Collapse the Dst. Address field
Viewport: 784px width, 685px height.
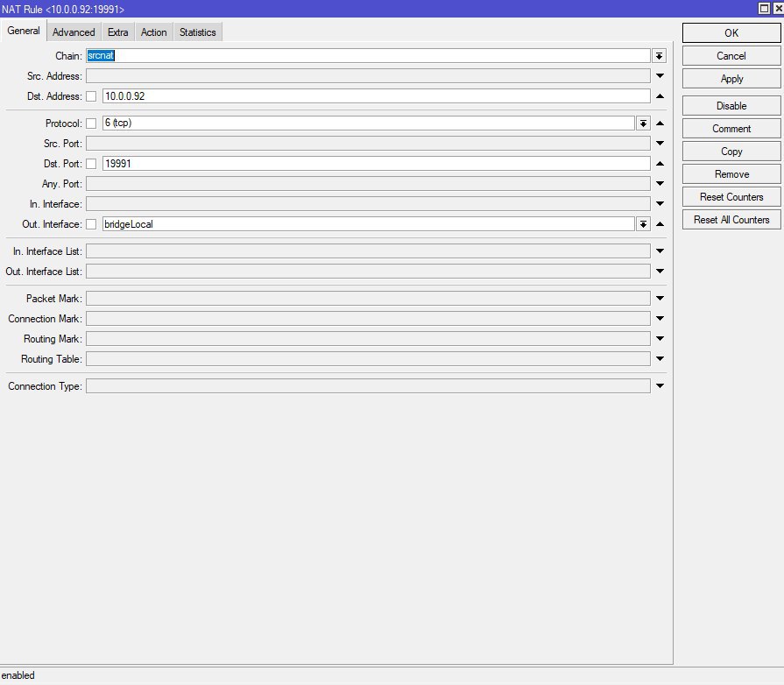click(660, 96)
